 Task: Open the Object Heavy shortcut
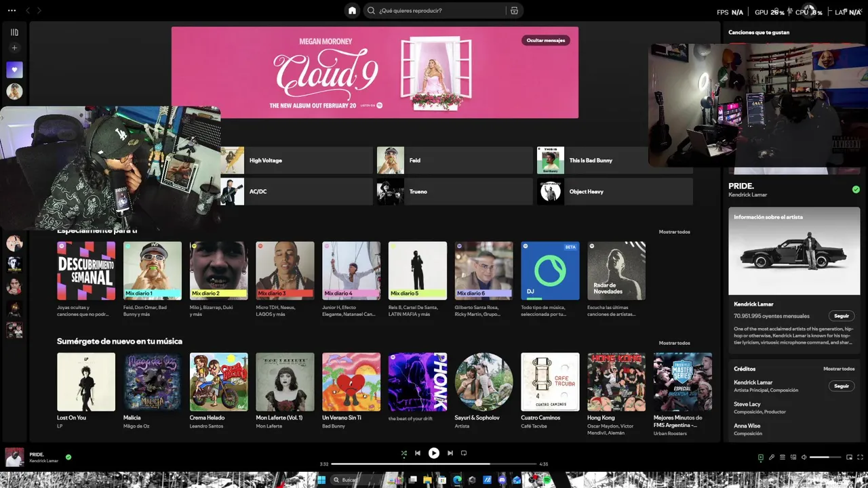(615, 192)
